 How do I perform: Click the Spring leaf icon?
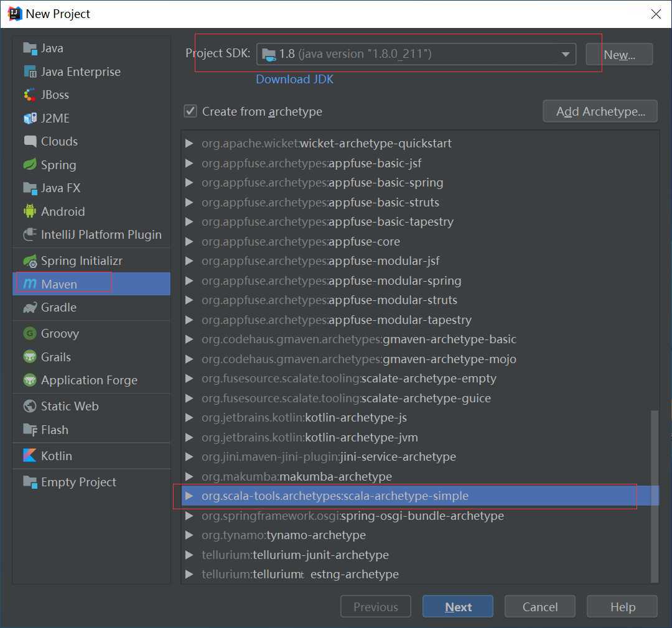[x=30, y=165]
